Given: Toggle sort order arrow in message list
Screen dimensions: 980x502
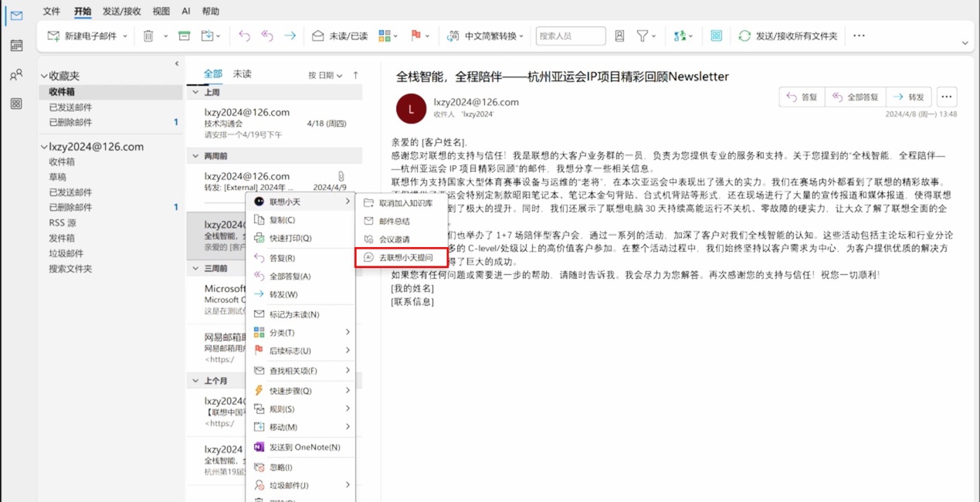Looking at the screenshot, I should tap(355, 75).
